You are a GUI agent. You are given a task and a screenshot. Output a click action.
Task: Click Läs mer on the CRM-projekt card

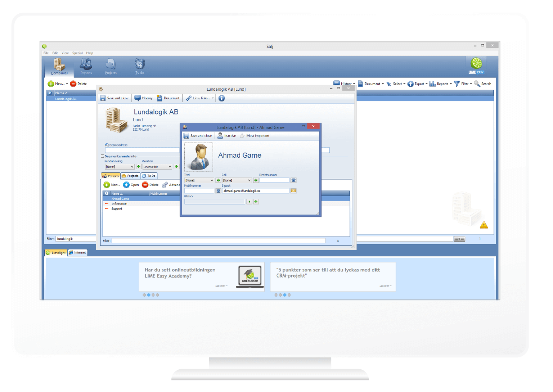click(385, 285)
